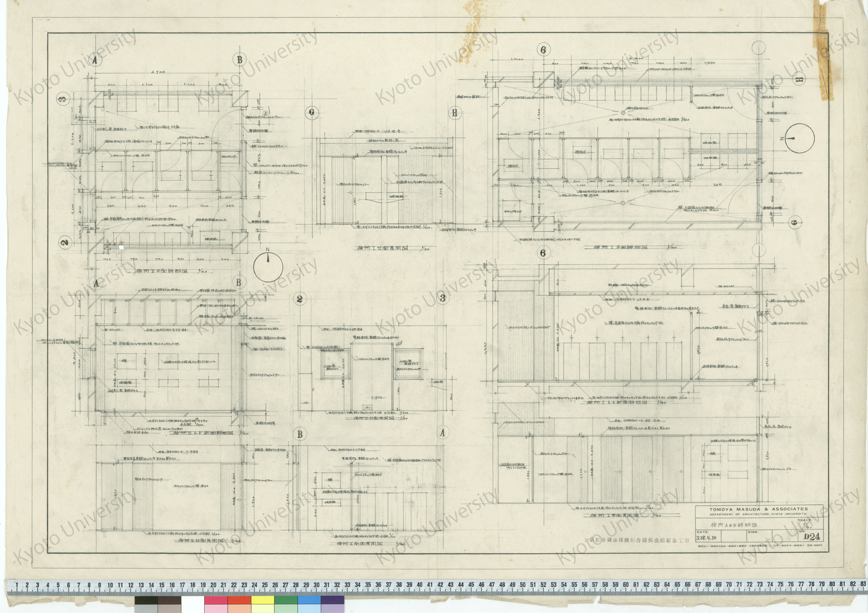Click the number 50 on the ruler
The image size is (868, 613).
pyautogui.click(x=522, y=584)
